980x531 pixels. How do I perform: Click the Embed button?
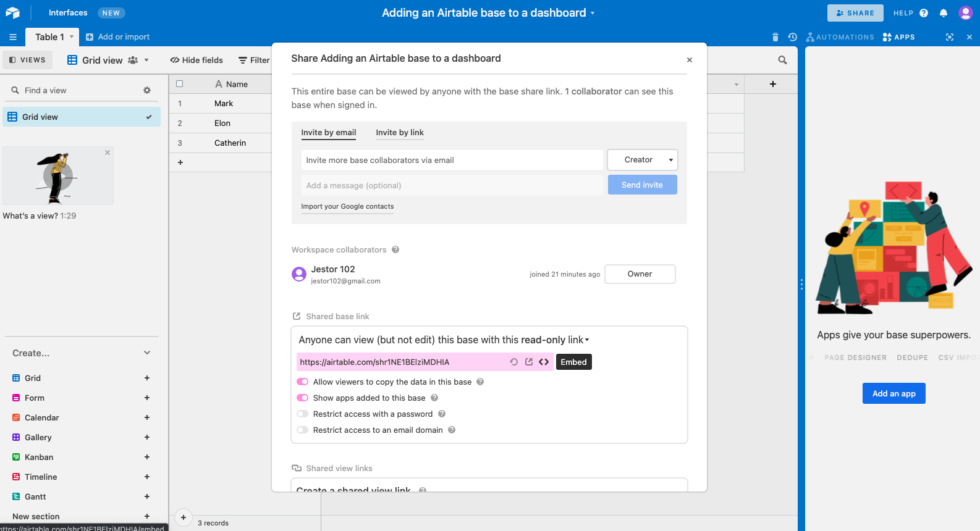573,362
